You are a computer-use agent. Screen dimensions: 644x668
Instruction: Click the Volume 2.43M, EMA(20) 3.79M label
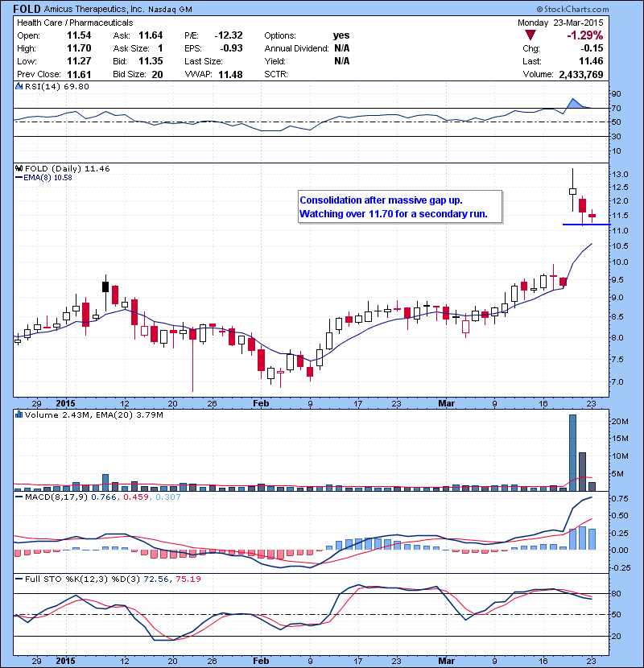pos(93,414)
